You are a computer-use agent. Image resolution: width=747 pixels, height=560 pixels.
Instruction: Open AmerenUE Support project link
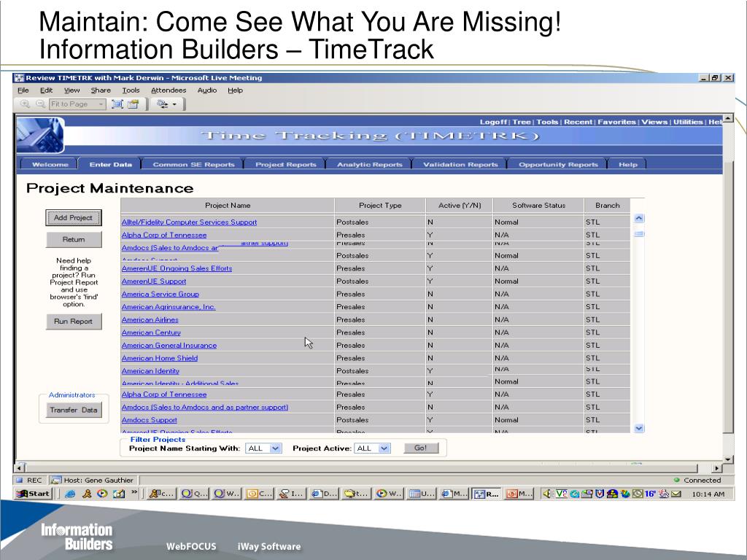pyautogui.click(x=153, y=281)
